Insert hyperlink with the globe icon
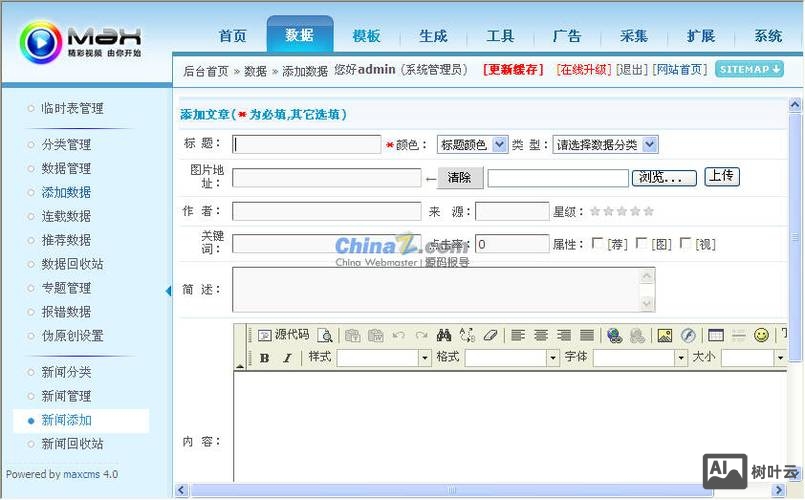The width and height of the screenshot is (805, 500). tap(615, 335)
